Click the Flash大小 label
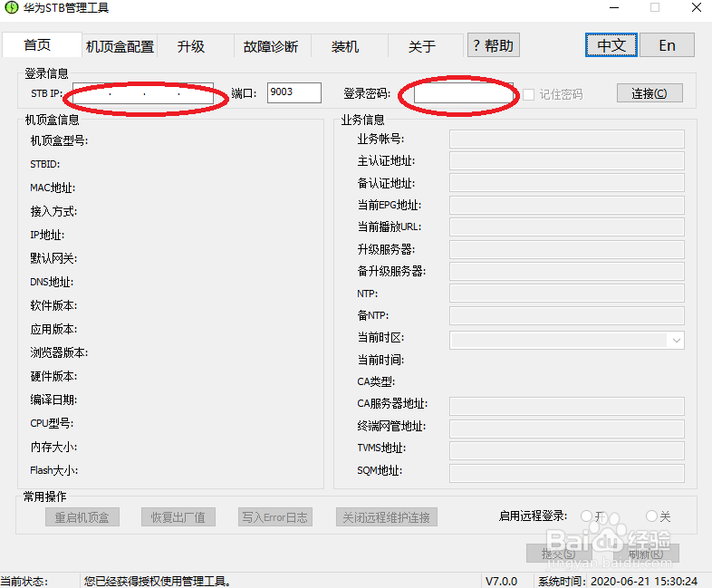 (x=54, y=470)
